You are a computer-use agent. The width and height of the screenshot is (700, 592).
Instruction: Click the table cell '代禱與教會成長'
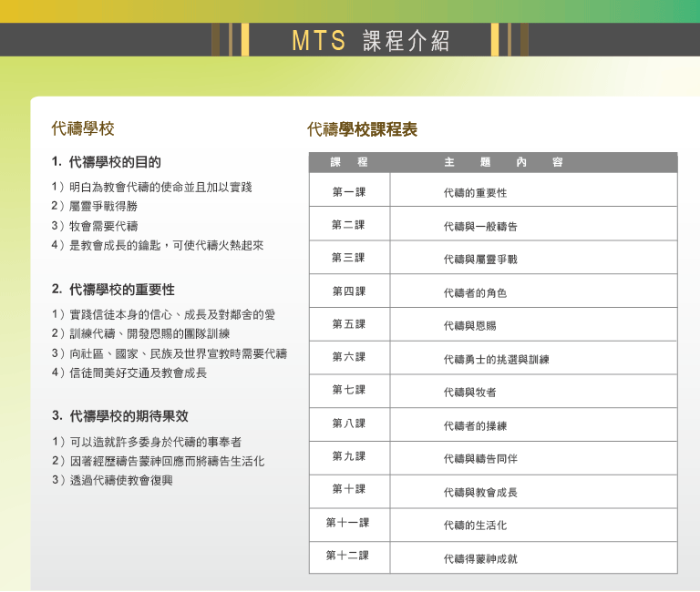tap(480, 492)
